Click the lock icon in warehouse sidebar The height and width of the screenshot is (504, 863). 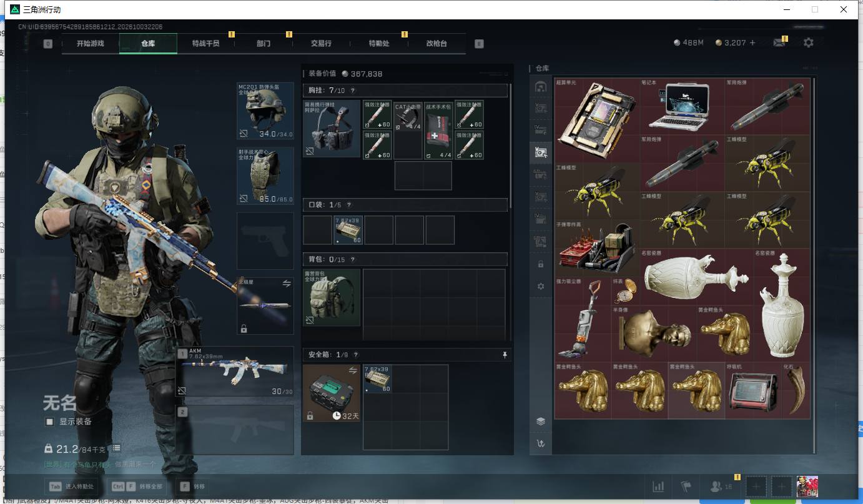coord(541,264)
